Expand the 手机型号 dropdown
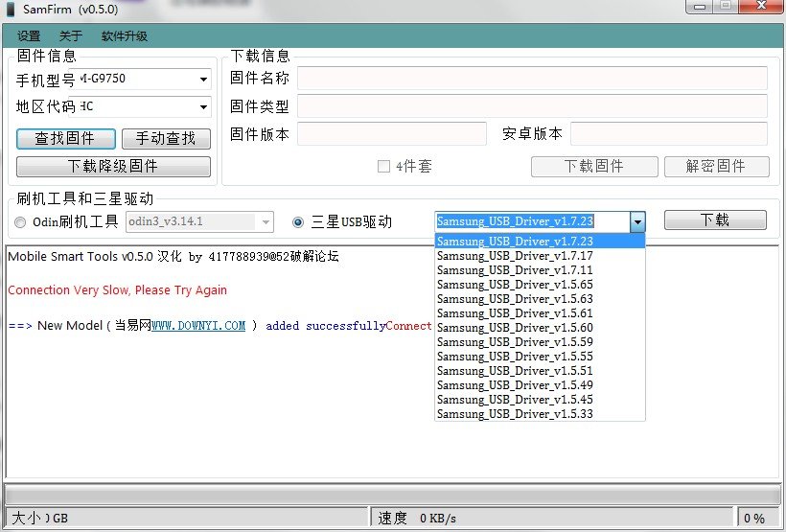 point(203,80)
